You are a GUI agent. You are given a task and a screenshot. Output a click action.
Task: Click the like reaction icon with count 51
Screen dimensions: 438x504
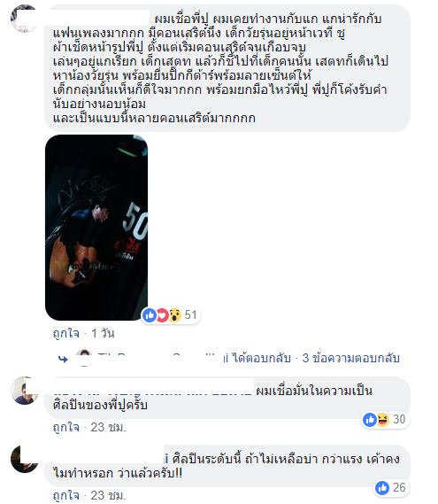150,315
